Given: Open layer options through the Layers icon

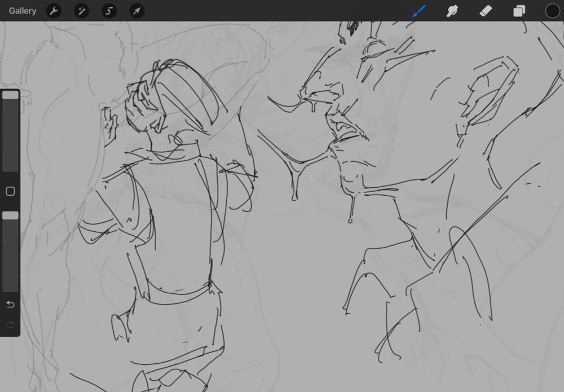Looking at the screenshot, I should pos(519,11).
